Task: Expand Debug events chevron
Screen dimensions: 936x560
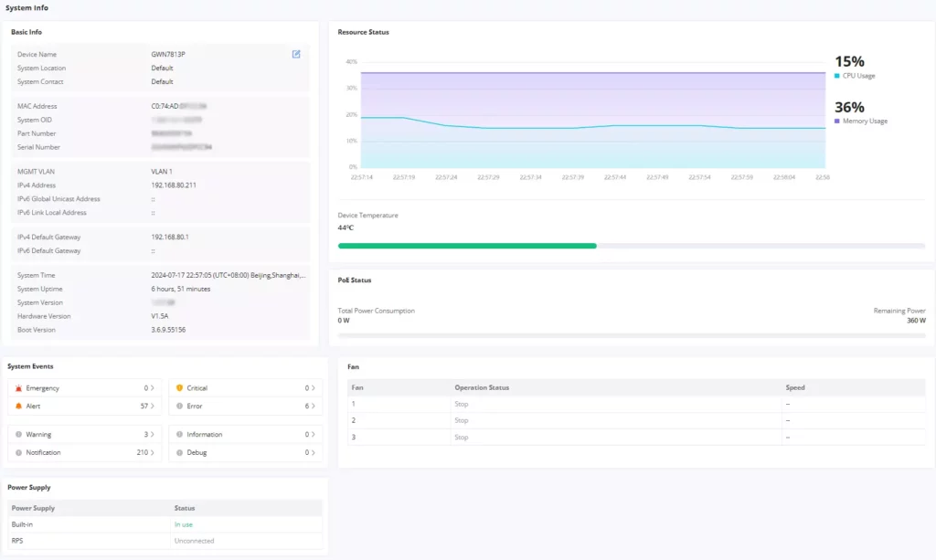Action: click(x=313, y=452)
